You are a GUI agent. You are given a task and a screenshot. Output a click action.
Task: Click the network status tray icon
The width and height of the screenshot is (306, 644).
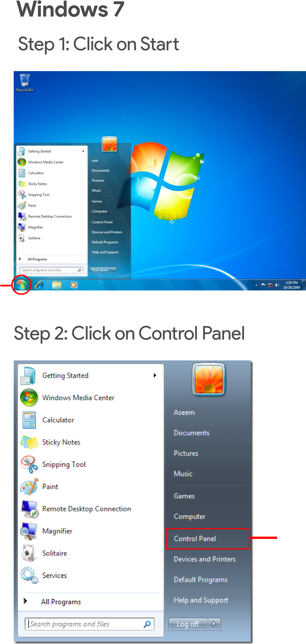point(270,285)
